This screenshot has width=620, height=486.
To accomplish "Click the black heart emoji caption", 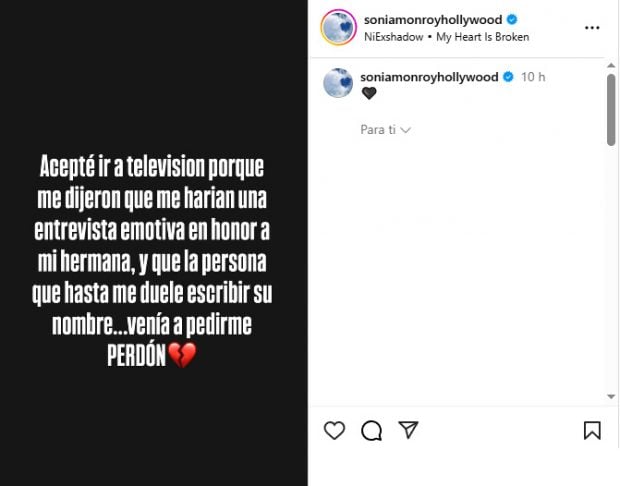I will tap(369, 93).
